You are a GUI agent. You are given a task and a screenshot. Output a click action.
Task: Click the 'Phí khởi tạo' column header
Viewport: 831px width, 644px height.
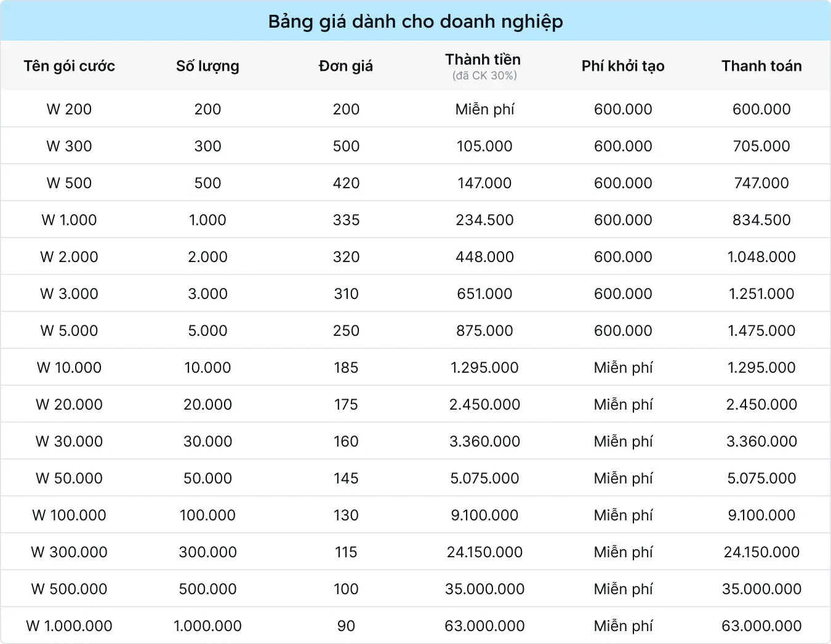click(623, 66)
